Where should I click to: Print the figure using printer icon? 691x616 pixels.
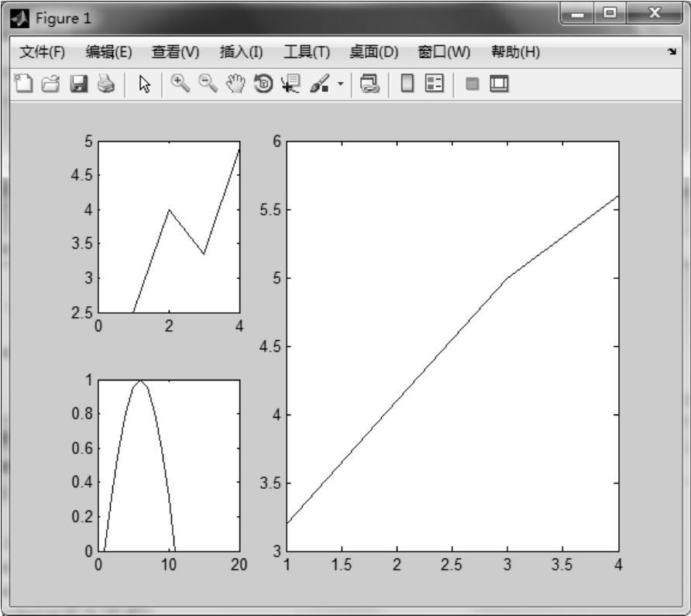(106, 84)
